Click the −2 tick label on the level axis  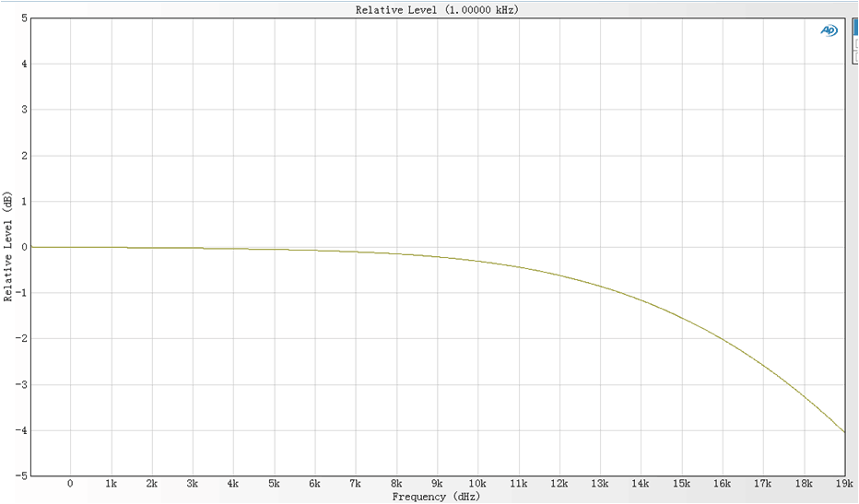tap(20, 339)
